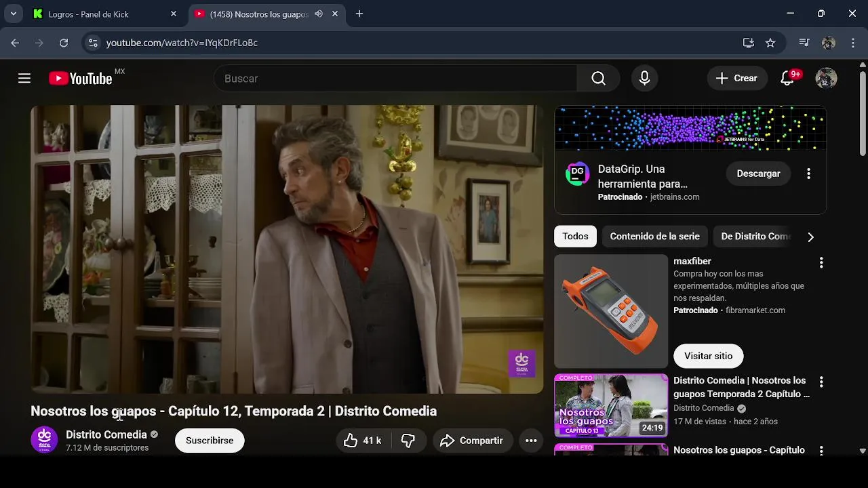Close the Nosotros los guapos tab
Image resolution: width=868 pixels, height=488 pixels.
coord(335,14)
